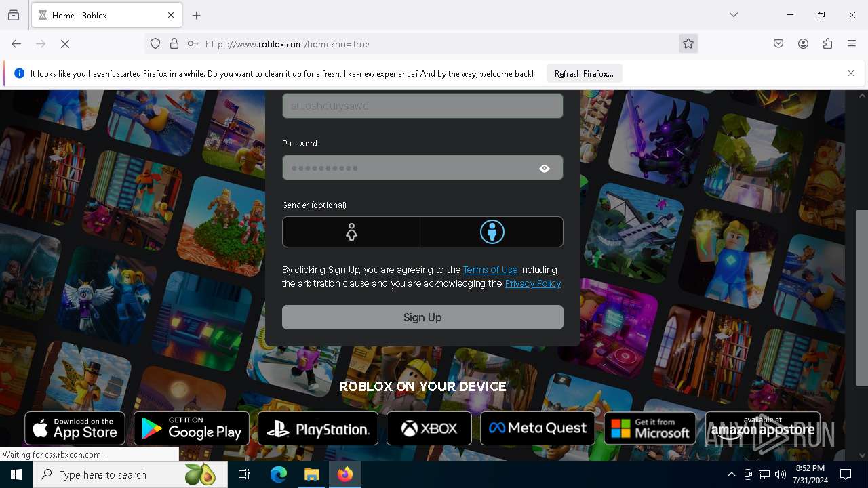Image resolution: width=868 pixels, height=488 pixels.
Task: Show hidden system tray icons
Action: click(x=731, y=474)
